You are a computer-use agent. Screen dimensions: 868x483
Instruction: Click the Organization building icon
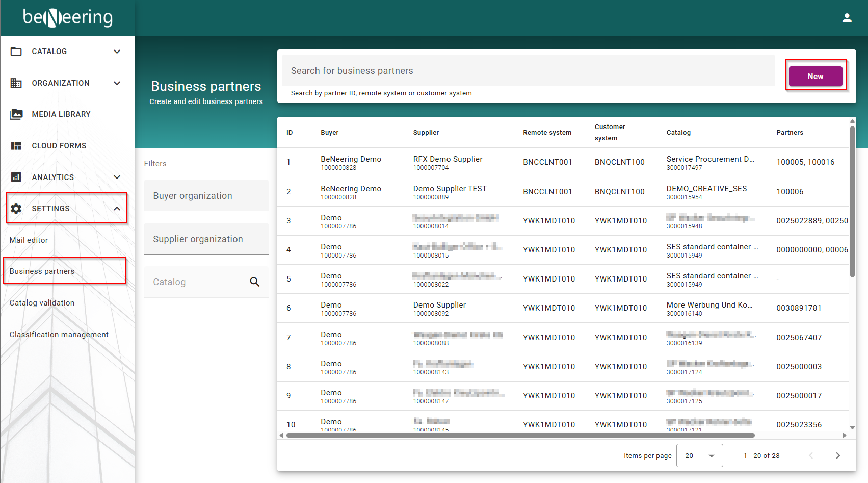[x=16, y=83]
